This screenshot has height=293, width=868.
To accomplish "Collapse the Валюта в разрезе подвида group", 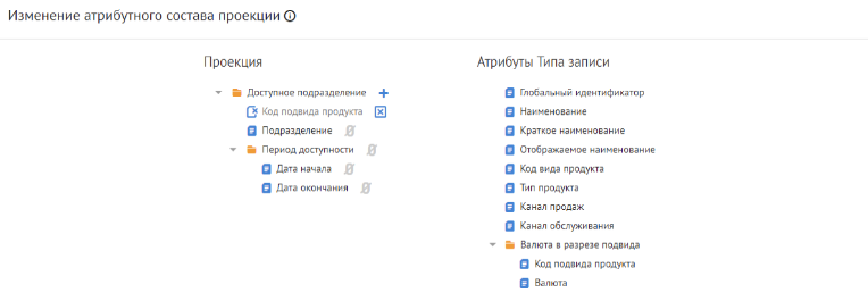I will coord(492,245).
